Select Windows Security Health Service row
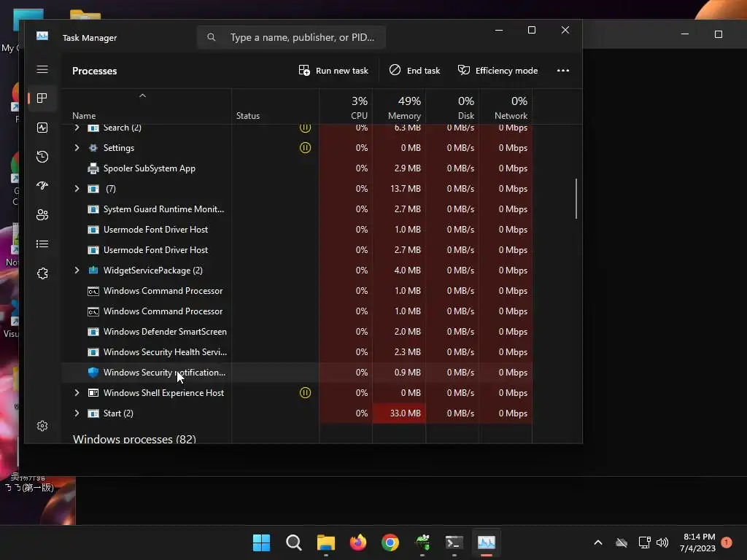Image resolution: width=747 pixels, height=560 pixels. [297, 352]
